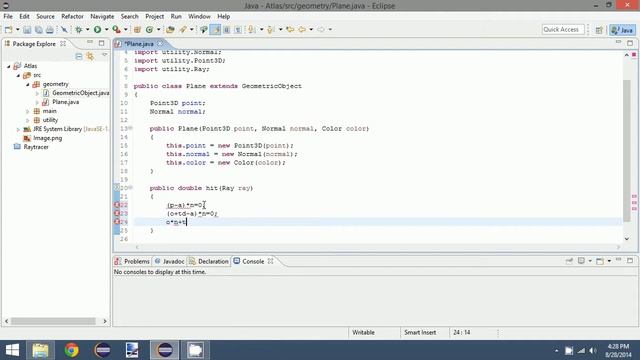
Task: Open File Explorer from the taskbar
Action: pos(40,350)
